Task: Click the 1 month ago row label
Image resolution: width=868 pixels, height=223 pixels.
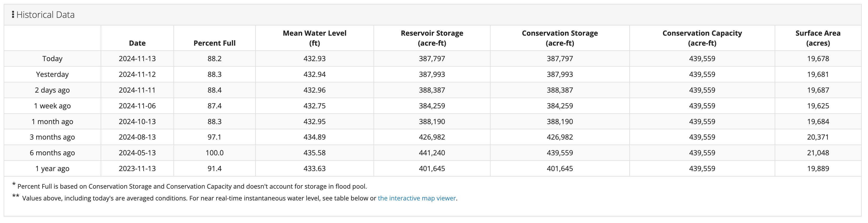Action: pos(52,121)
